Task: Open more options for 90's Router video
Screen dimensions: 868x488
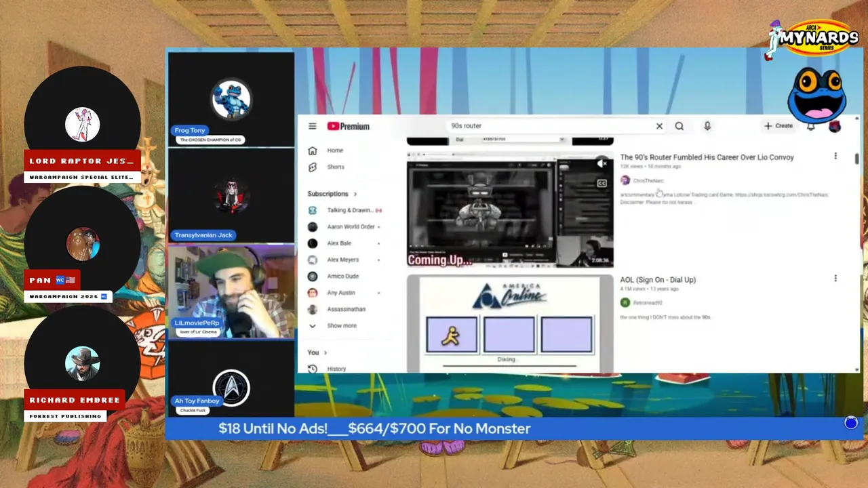Action: pyautogui.click(x=835, y=157)
